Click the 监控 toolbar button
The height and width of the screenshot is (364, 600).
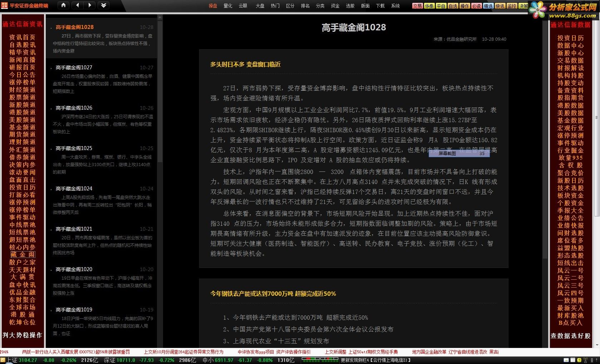(512, 6)
